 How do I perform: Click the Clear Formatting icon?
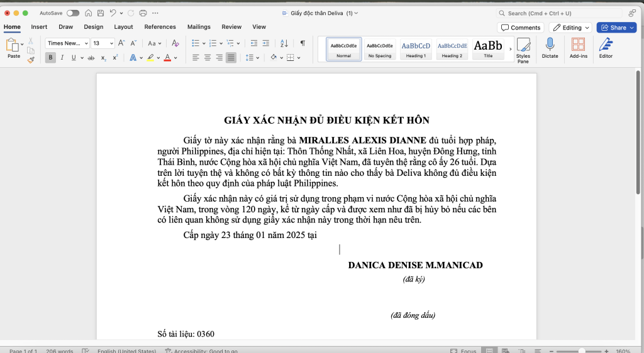click(175, 43)
